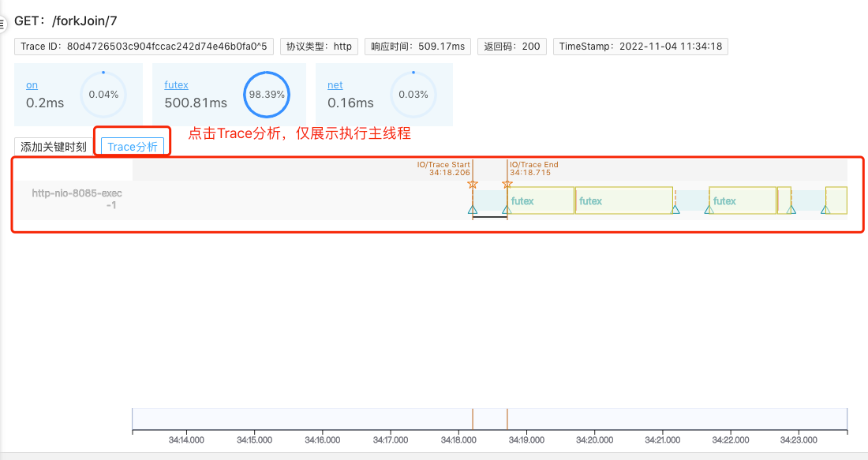
Task: Click the bottom time range overview bar
Action: (489, 419)
